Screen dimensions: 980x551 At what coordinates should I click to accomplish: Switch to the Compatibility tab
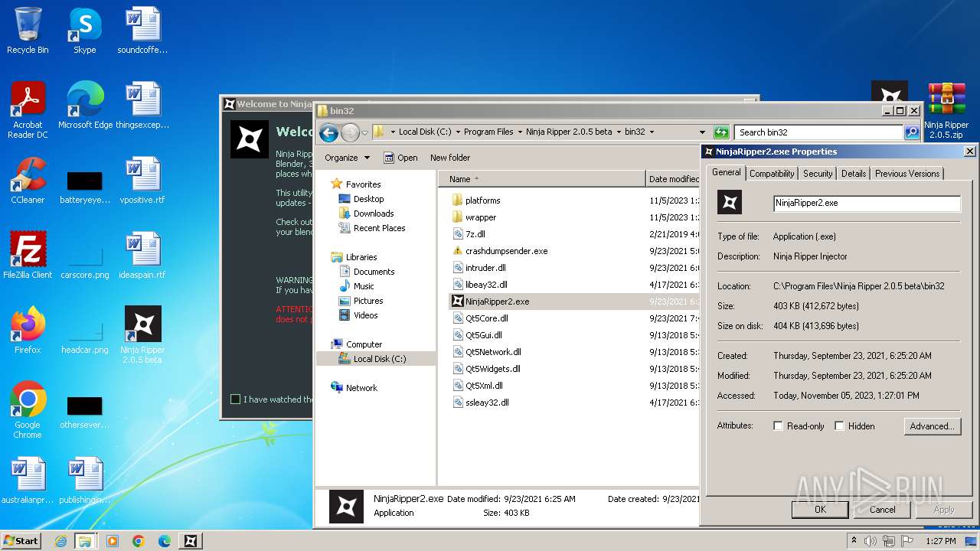(x=772, y=174)
